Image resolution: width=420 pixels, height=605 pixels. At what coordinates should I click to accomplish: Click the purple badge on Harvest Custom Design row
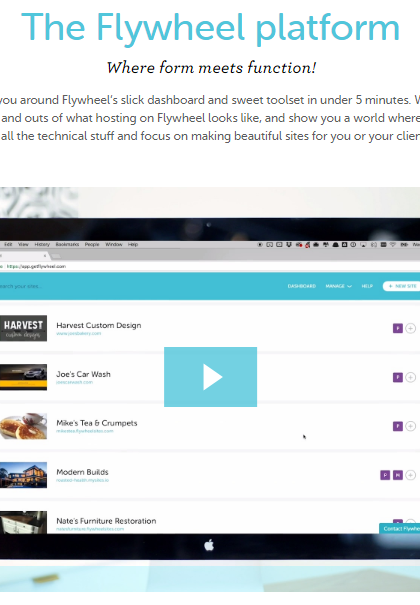point(398,328)
